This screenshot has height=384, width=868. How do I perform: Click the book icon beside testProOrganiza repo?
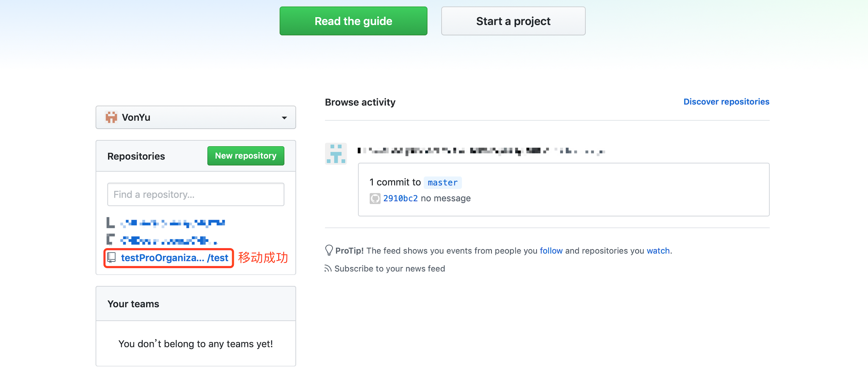coord(111,258)
